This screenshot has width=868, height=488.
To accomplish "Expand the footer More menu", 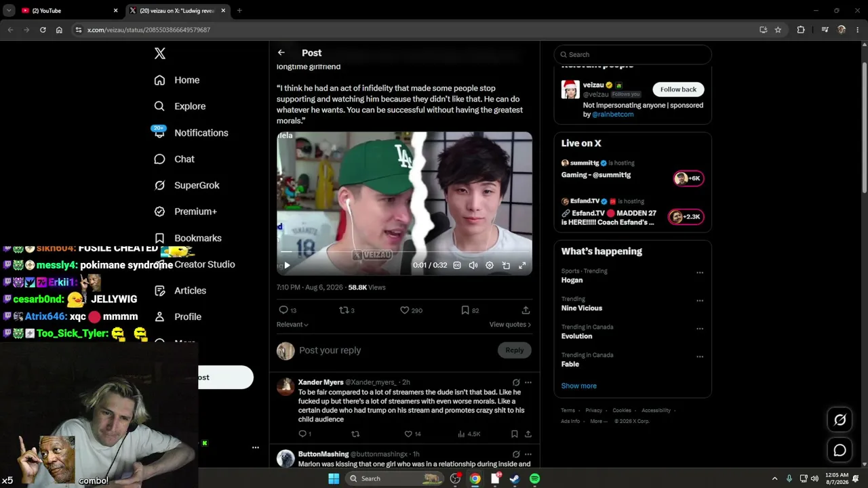I will 599,421.
